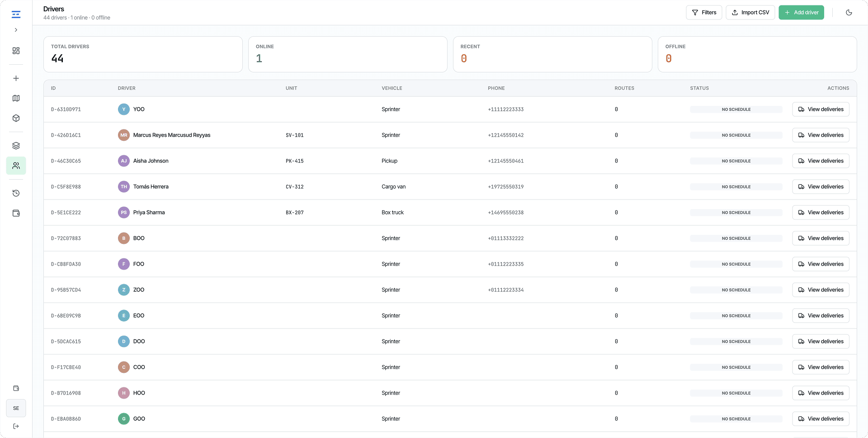This screenshot has width=868, height=438.
Task: Click the ID column header
Action: [53, 88]
